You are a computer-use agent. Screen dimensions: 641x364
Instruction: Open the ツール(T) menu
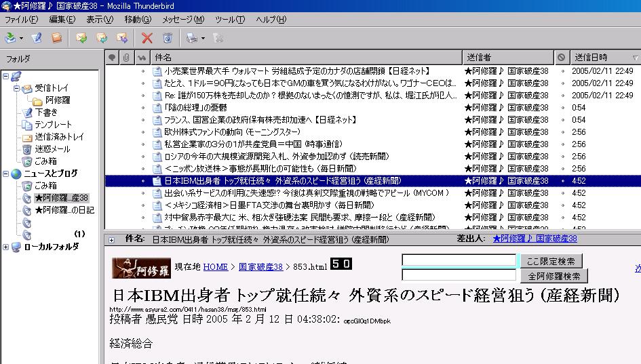[230, 19]
